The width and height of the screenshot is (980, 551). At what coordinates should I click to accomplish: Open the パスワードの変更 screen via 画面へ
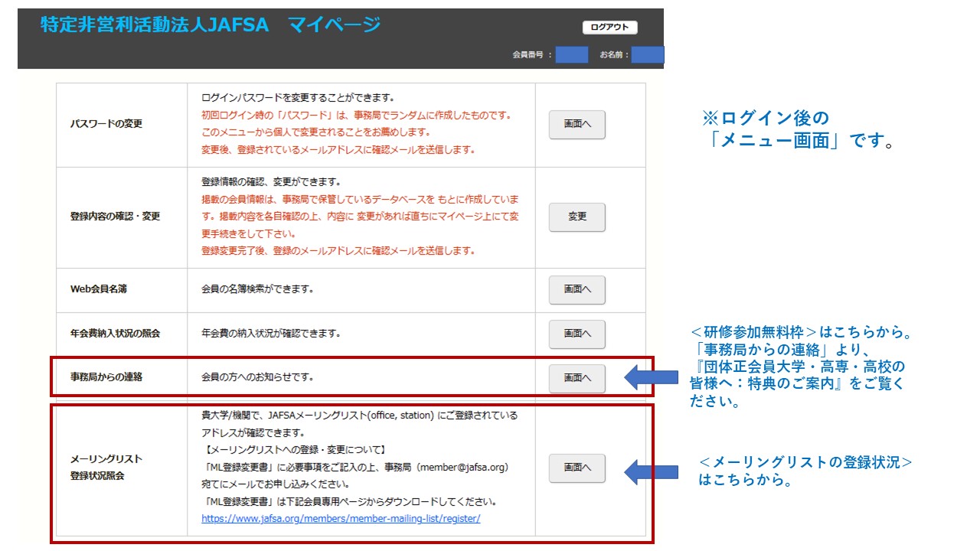[x=577, y=124]
